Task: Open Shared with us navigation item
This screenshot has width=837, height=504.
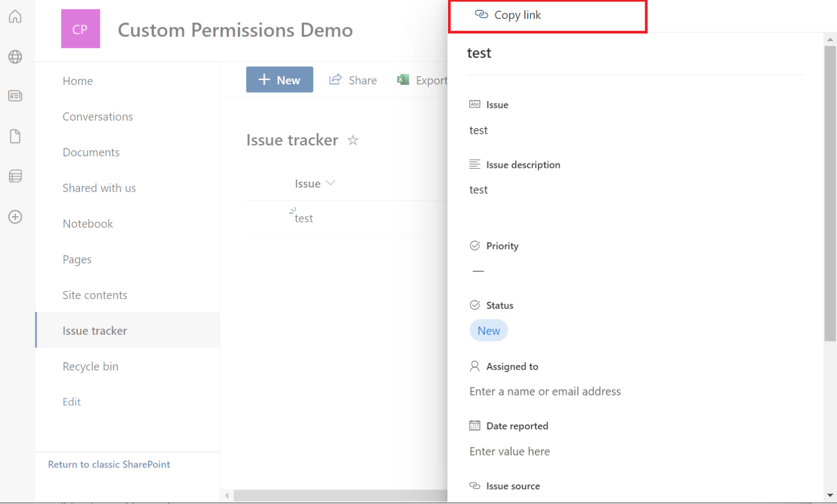Action: coord(99,188)
